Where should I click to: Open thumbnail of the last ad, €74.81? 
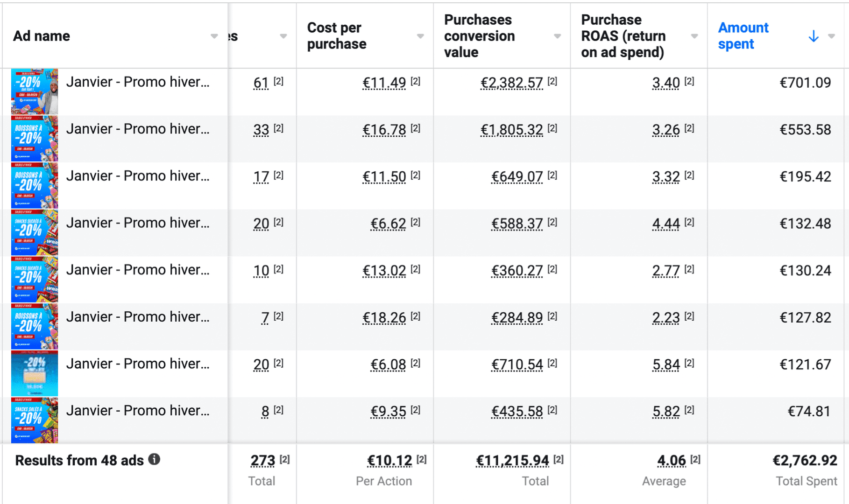coord(35,420)
